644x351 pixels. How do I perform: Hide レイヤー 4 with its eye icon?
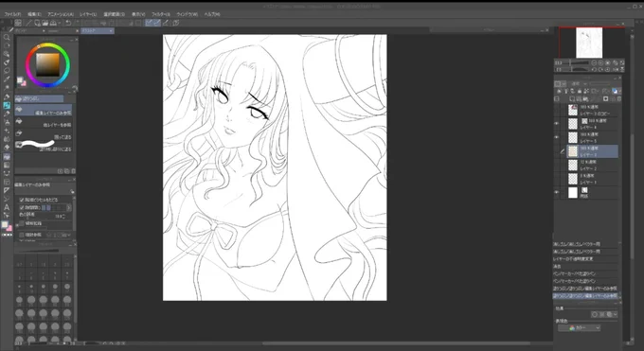coord(557,123)
